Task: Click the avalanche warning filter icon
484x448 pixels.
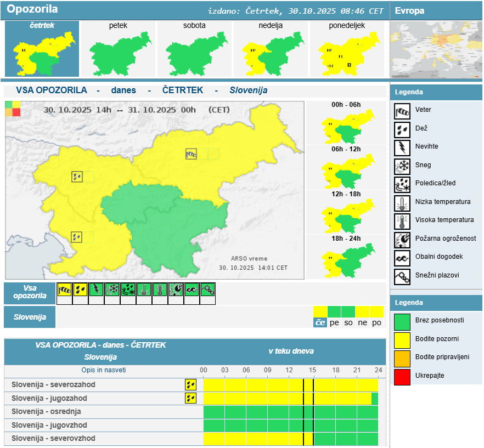Action: point(208,290)
